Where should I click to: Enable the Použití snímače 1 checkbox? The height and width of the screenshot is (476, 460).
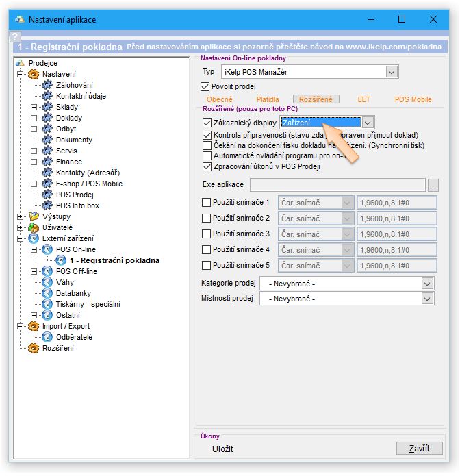(x=207, y=203)
